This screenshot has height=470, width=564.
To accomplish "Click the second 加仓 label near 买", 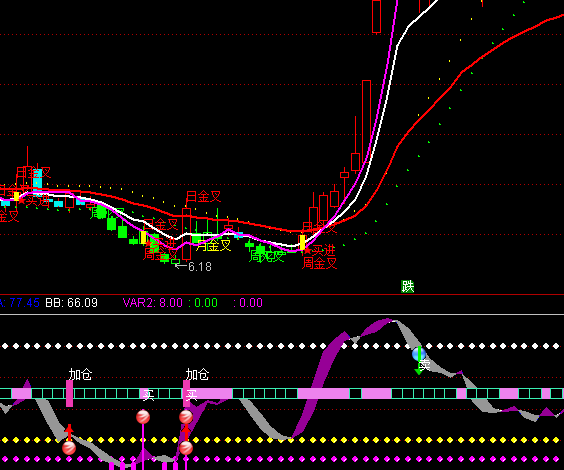I will click(x=197, y=374).
